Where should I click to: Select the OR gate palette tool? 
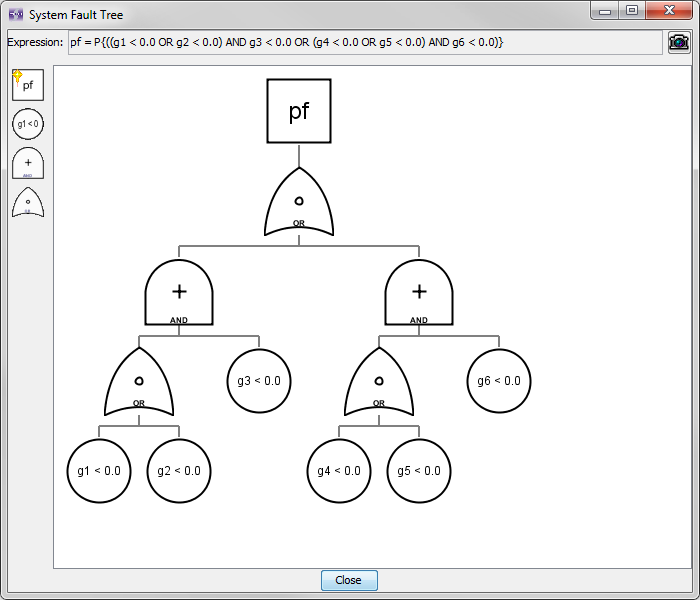28,202
